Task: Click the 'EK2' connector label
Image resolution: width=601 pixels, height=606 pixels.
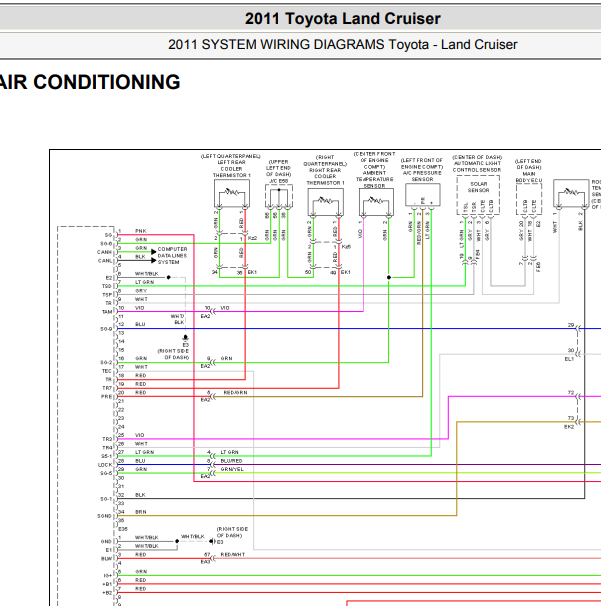Action: pos(569,427)
